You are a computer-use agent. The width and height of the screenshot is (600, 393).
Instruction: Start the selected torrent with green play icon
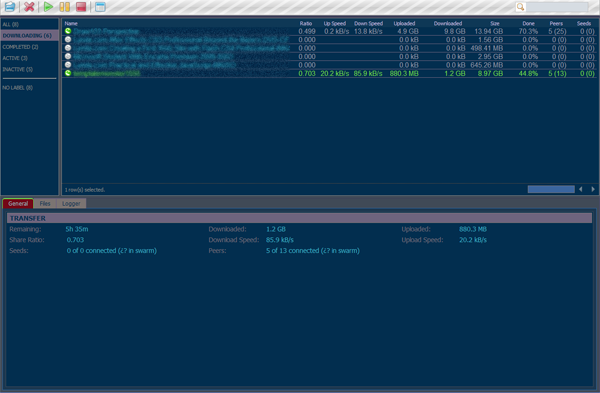point(48,7)
